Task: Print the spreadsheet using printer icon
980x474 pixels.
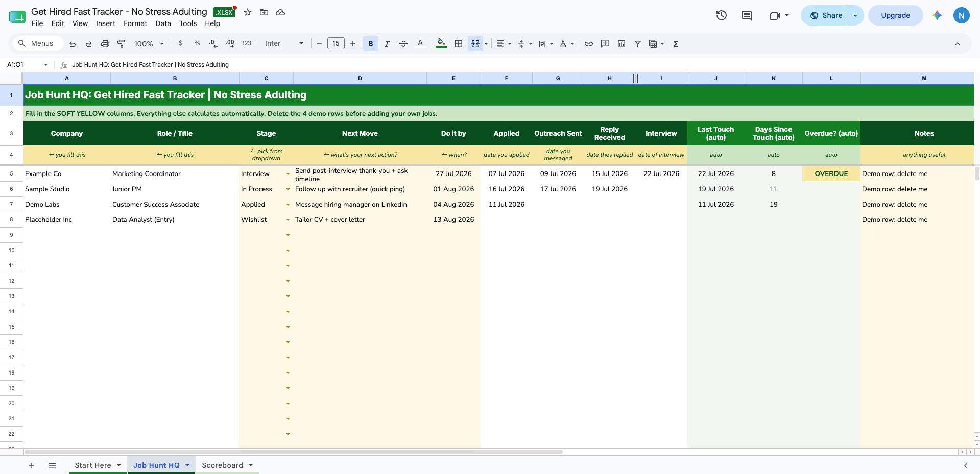Action: (105, 44)
